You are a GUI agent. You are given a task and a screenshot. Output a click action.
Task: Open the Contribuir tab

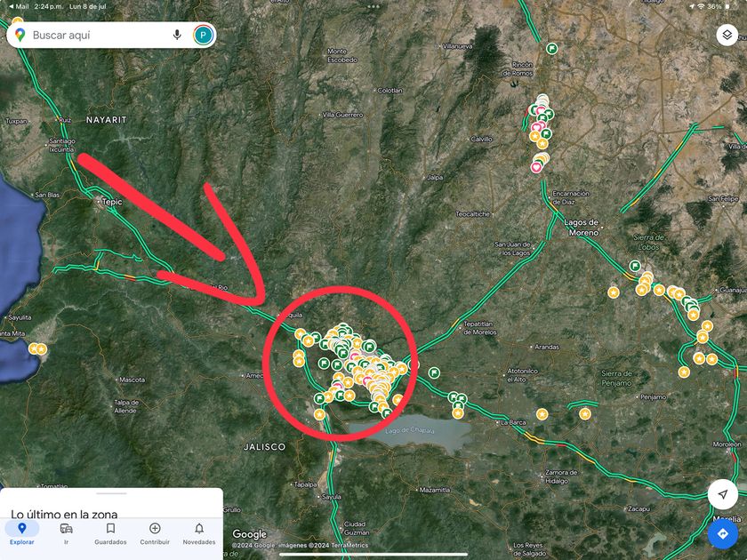(155, 533)
